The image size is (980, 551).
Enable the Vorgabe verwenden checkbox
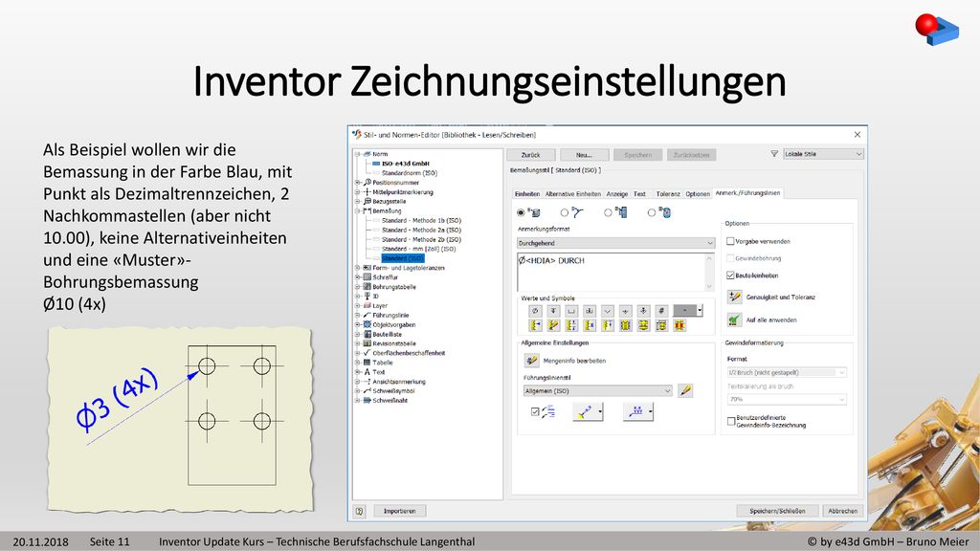click(x=730, y=241)
